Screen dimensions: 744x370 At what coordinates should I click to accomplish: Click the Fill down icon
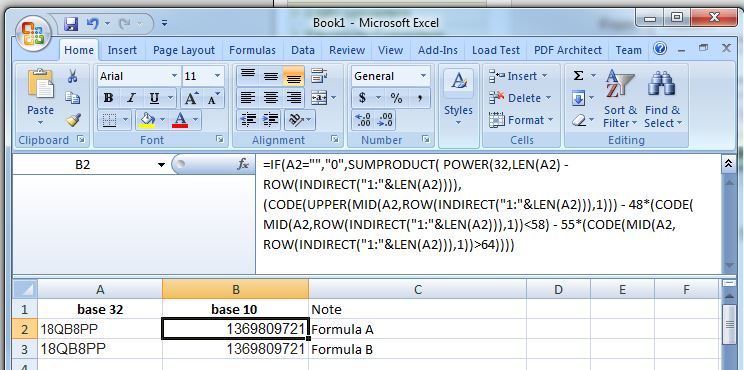(579, 98)
